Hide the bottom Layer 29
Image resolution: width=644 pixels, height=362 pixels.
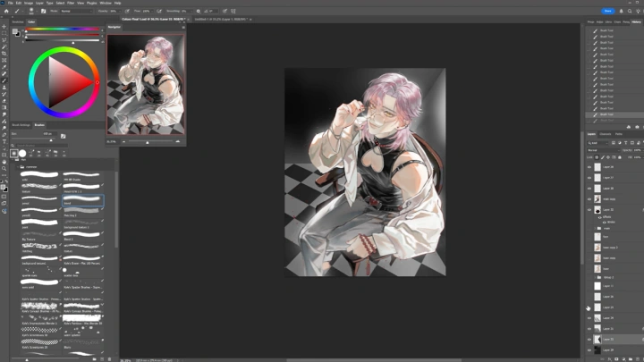coord(589,350)
